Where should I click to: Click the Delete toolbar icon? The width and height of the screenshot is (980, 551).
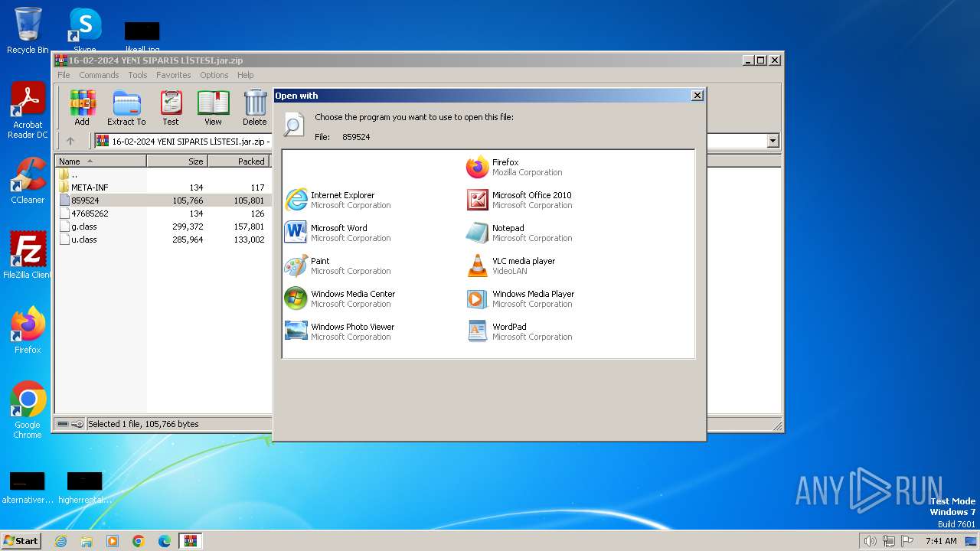255,107
